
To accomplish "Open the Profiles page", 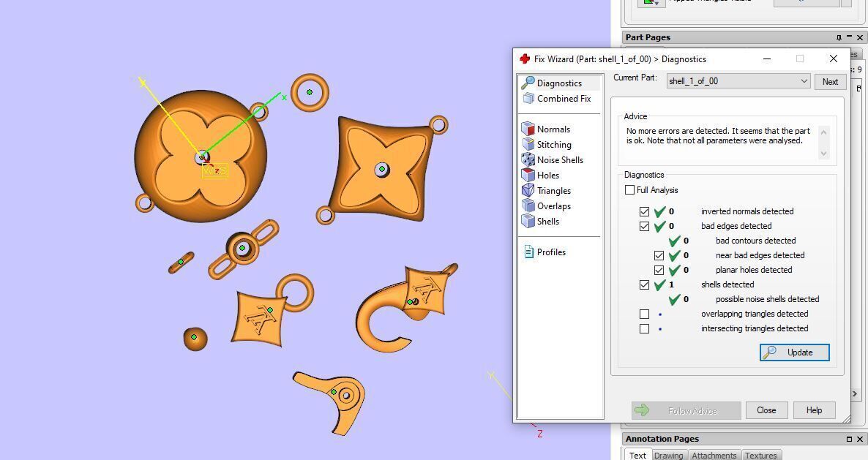I will 545,252.
